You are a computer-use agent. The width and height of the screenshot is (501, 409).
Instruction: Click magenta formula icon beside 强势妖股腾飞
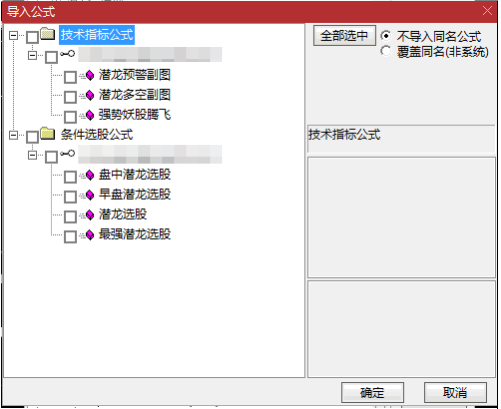[90, 115]
